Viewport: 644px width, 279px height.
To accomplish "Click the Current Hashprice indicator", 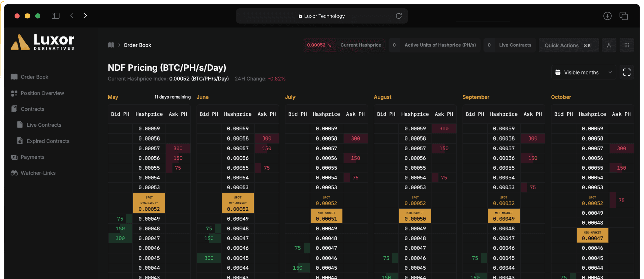I will pos(344,45).
